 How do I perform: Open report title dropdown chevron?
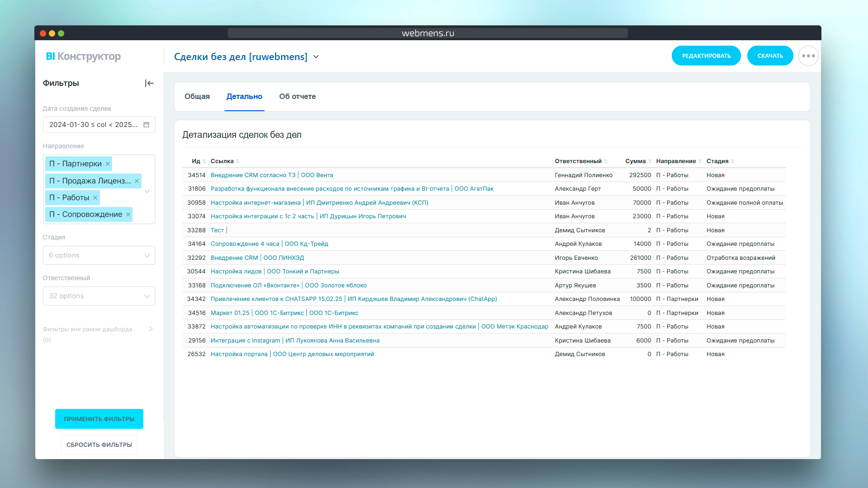coord(316,57)
